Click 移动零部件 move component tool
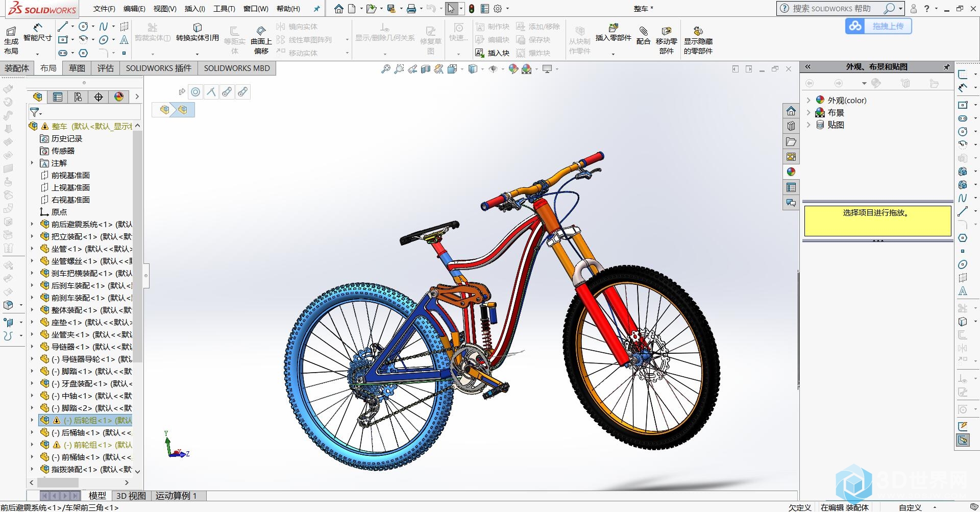Image resolution: width=980 pixels, height=512 pixels. [666, 40]
